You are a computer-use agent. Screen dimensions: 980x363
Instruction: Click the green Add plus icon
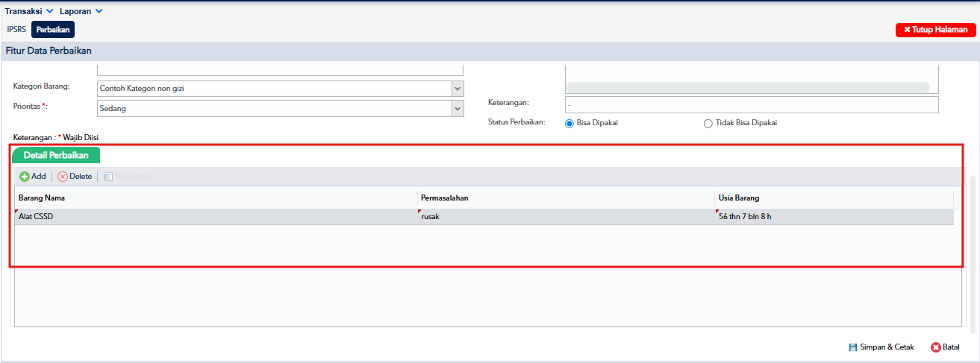[x=24, y=177]
